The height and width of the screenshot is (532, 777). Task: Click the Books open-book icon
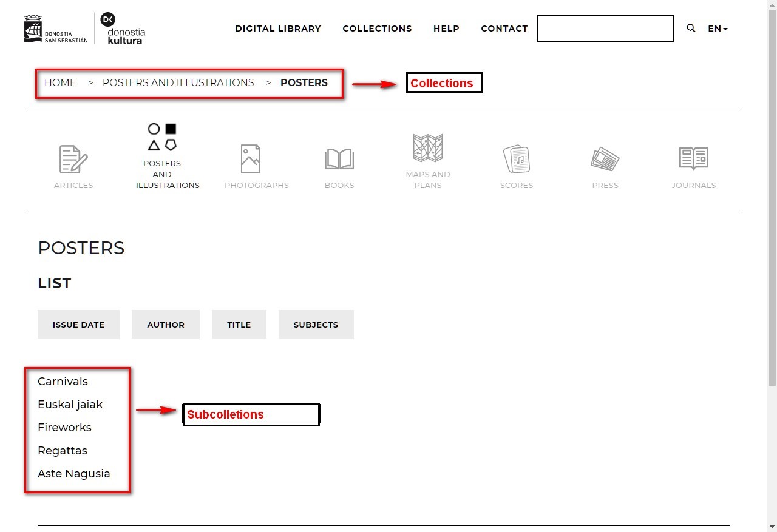point(339,159)
